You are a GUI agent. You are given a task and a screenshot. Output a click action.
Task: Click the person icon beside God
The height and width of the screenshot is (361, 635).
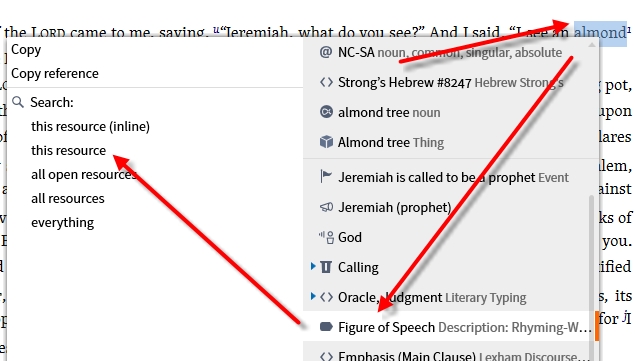click(x=326, y=237)
